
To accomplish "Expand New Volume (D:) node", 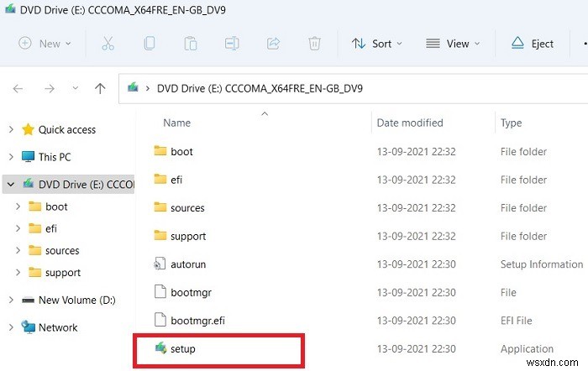I will tap(11, 300).
